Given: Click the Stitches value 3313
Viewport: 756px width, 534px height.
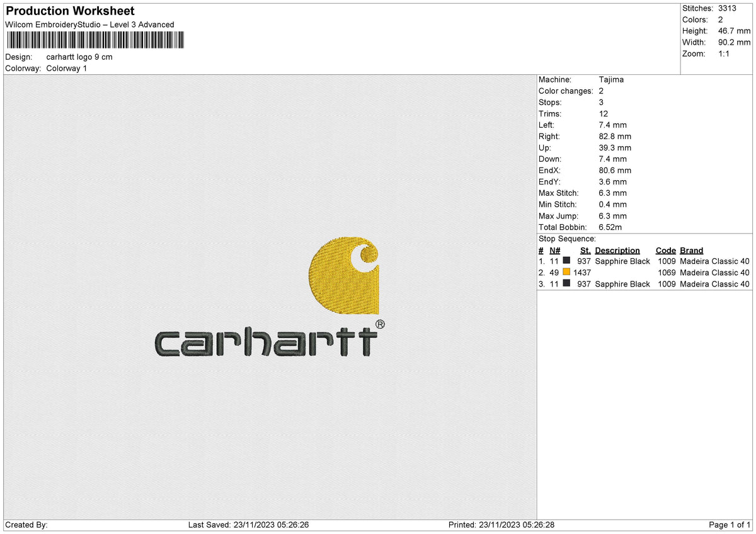Looking at the screenshot, I should coord(726,9).
